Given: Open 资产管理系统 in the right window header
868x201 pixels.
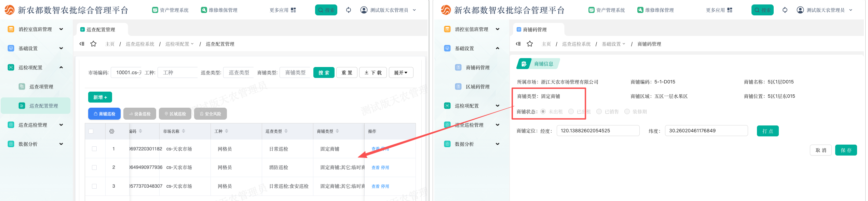Looking at the screenshot, I should 607,10.
